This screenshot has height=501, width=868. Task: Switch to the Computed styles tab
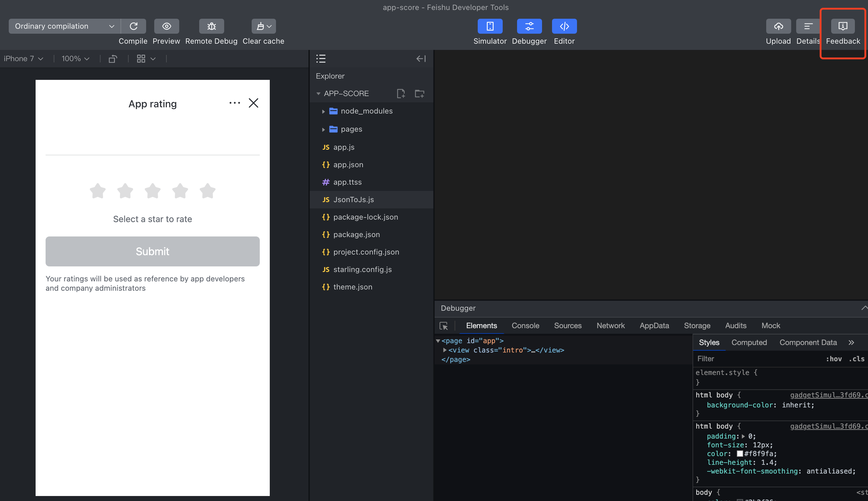click(749, 343)
